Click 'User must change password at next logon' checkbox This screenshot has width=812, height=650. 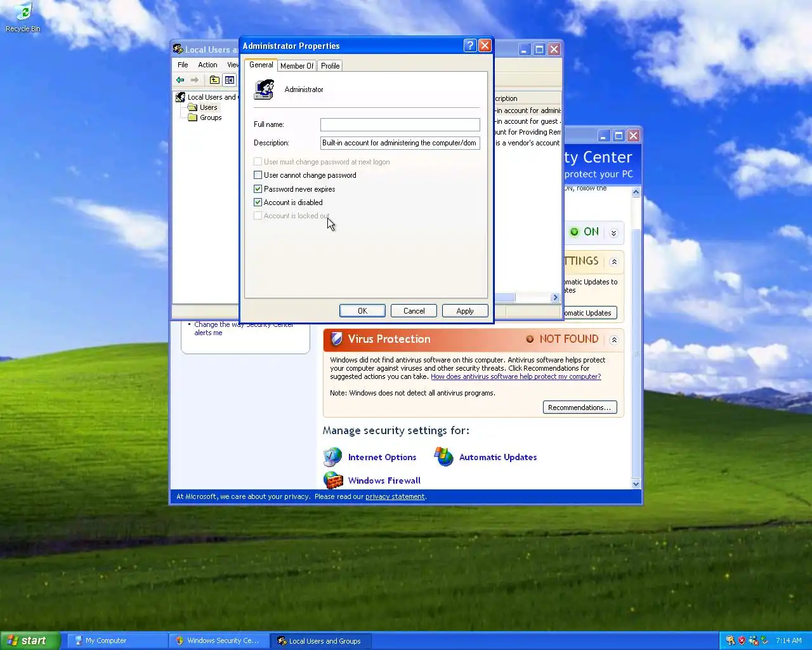258,162
